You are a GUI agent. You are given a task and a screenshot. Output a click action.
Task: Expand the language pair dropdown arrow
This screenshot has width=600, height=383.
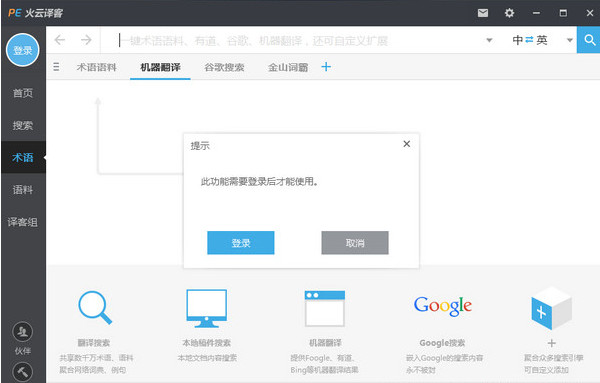(x=569, y=40)
